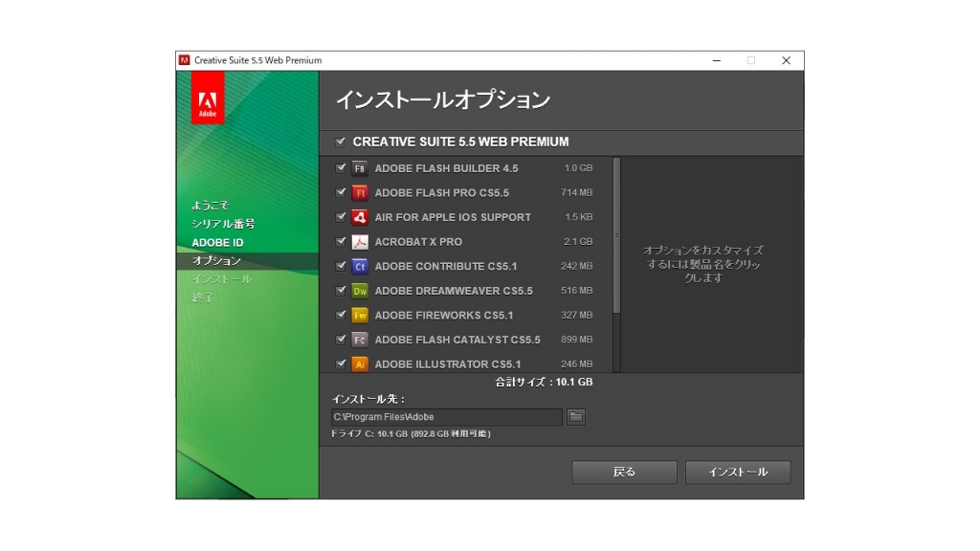Click the 戻る back button
The image size is (980, 551).
pos(624,473)
